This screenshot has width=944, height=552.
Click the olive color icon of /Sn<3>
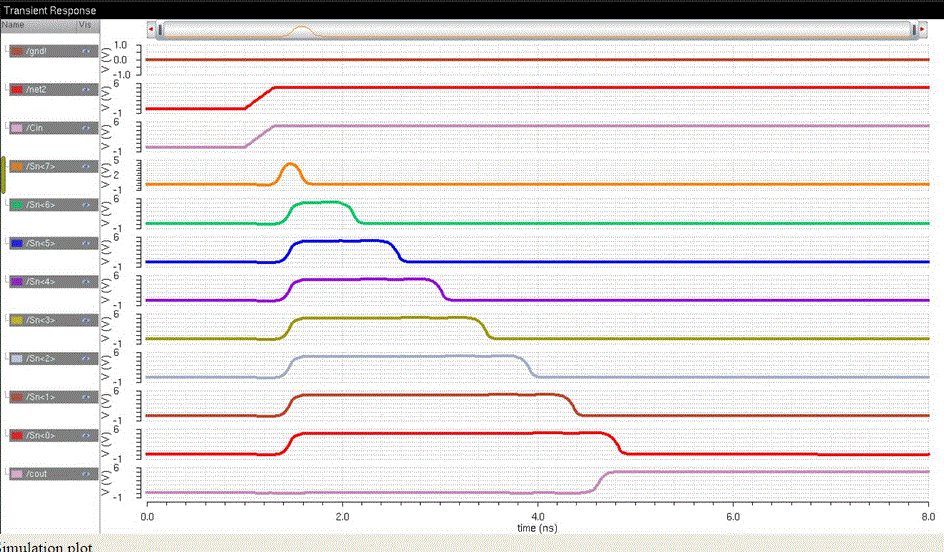17,320
